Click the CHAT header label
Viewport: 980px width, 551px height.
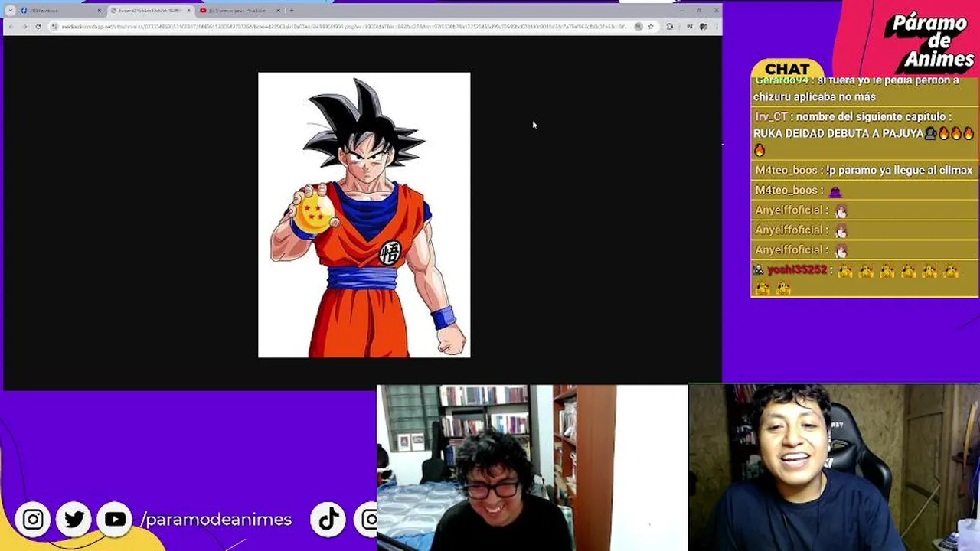786,70
